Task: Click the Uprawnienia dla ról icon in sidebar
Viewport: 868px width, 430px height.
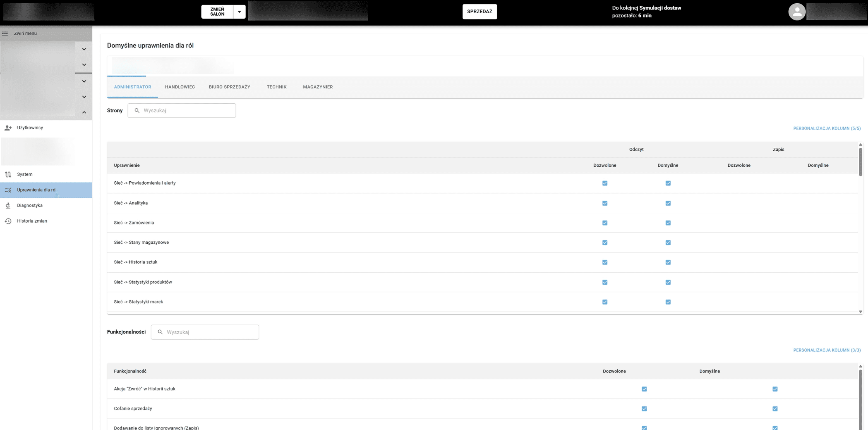Action: coord(8,190)
